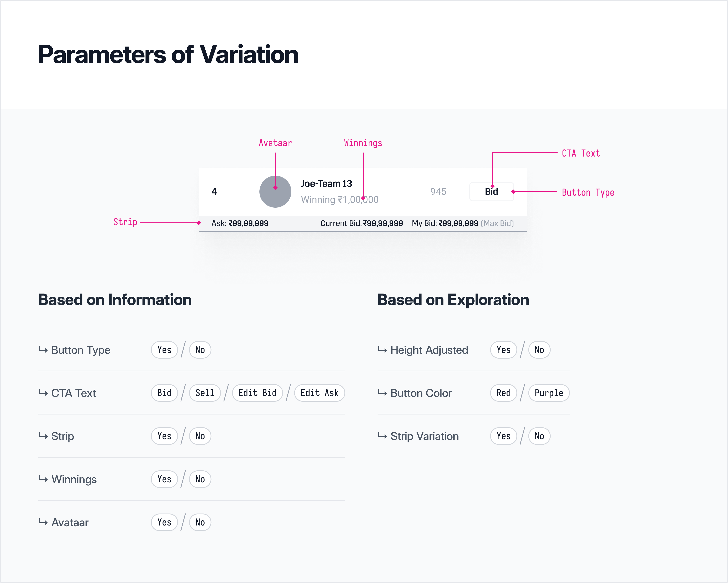Viewport: 728px width, 583px height.
Task: Click the Ask ₹99,99,999 strip text
Action: (240, 223)
